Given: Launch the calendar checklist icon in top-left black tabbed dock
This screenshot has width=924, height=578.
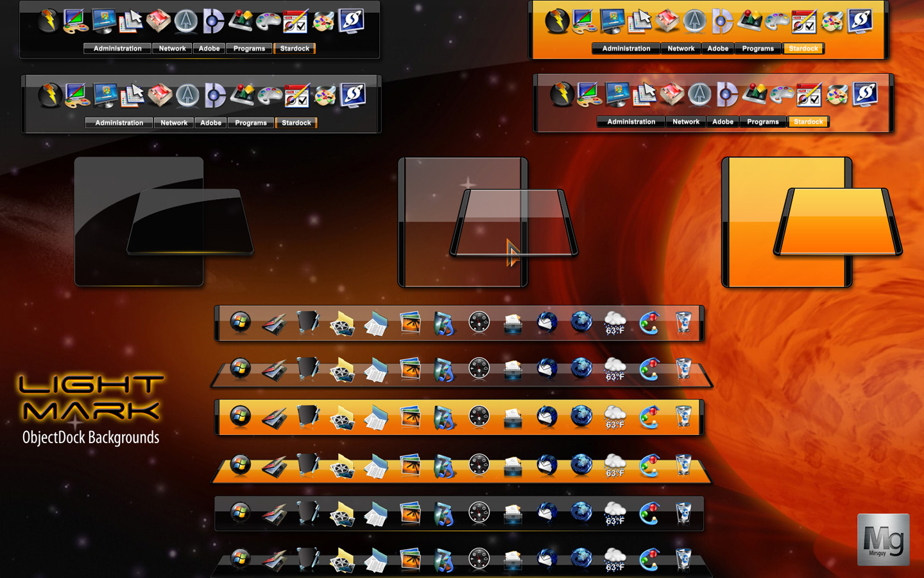Looking at the screenshot, I should coord(296,21).
